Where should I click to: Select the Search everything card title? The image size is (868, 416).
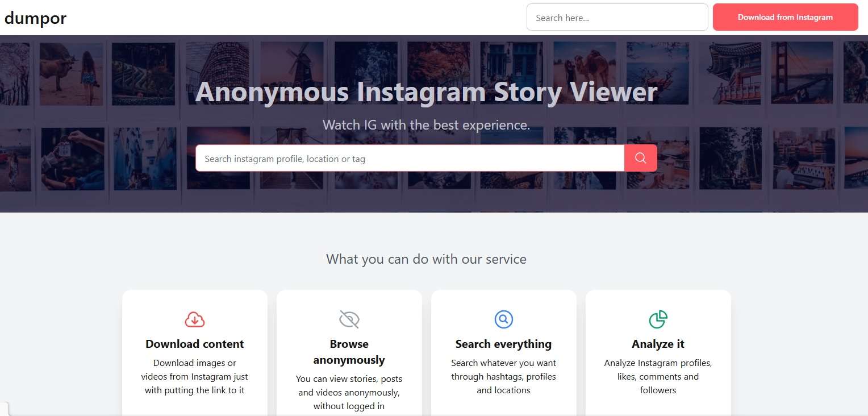(x=504, y=344)
